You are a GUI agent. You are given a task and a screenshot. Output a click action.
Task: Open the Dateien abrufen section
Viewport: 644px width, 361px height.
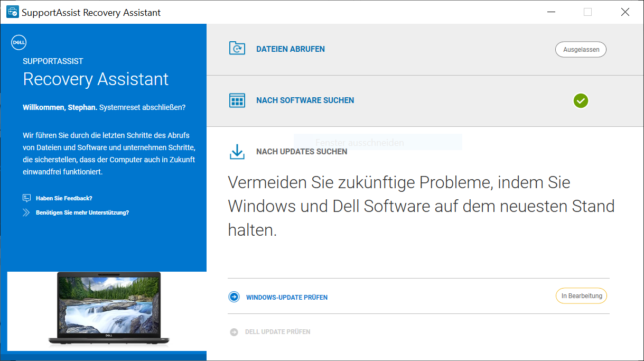tap(291, 49)
